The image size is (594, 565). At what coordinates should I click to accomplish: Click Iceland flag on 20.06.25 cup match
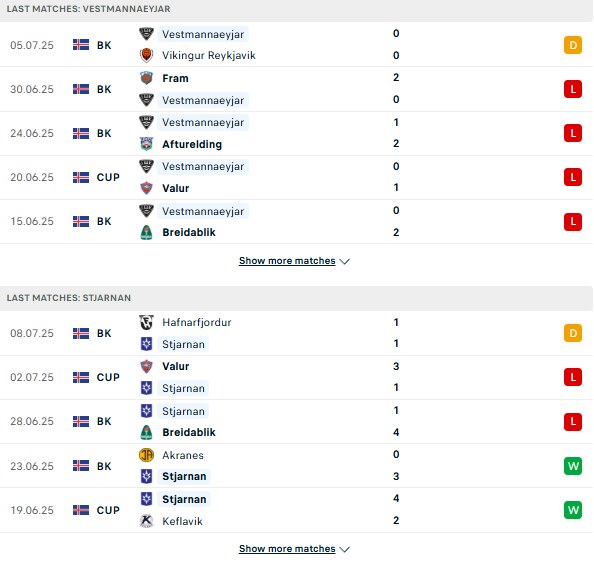pos(81,177)
